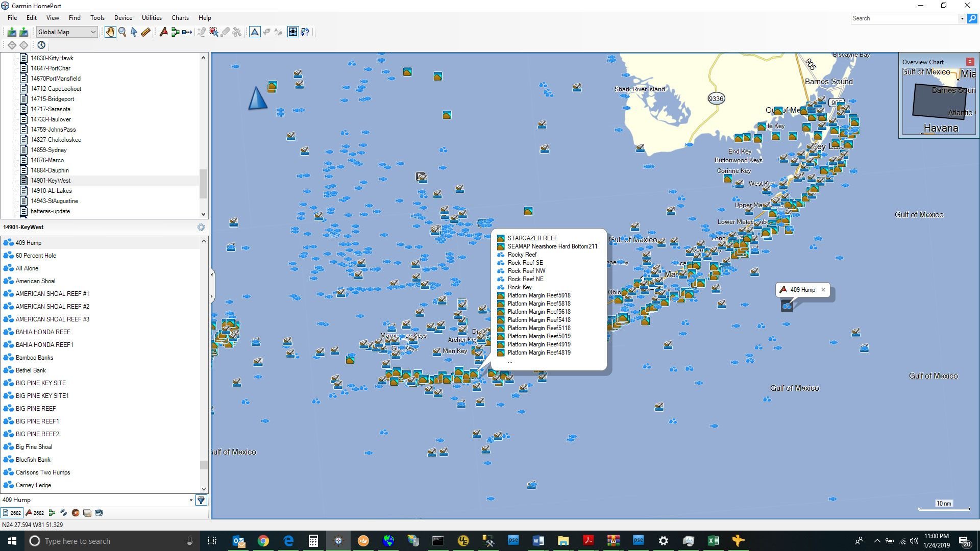Choose Platform Margin Reef5418 in popup
The image size is (980, 551).
click(539, 320)
